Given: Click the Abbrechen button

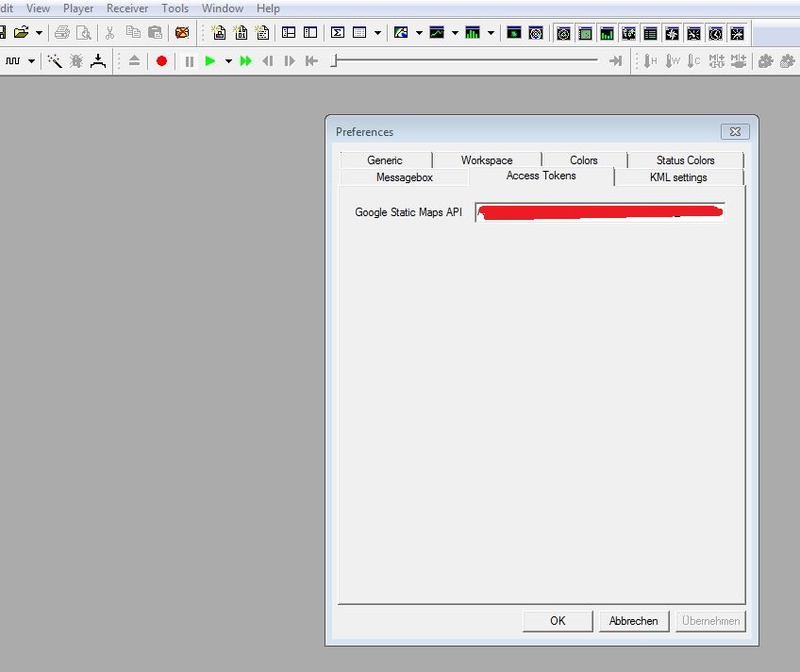Looking at the screenshot, I should (634, 621).
